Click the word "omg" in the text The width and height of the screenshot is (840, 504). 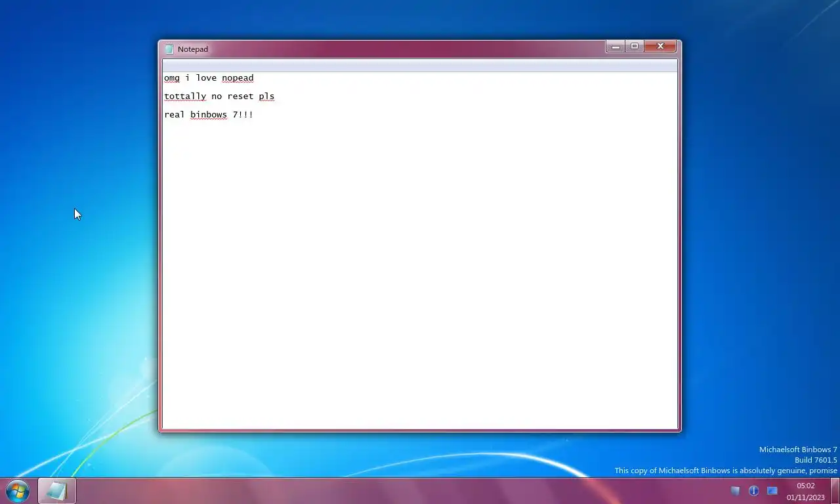172,78
